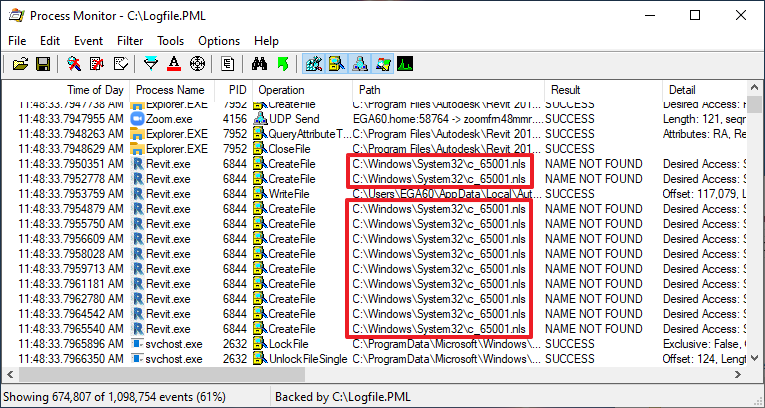Select the Explorer.EXE QueryAttributeT... row
This screenshot has width=765, height=408.
coord(375,134)
